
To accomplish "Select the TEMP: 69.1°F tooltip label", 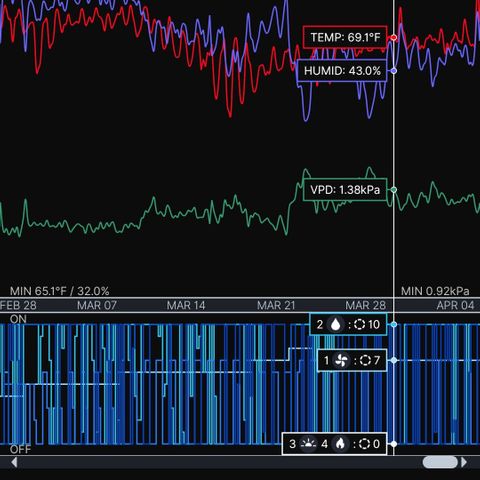I will pos(345,37).
